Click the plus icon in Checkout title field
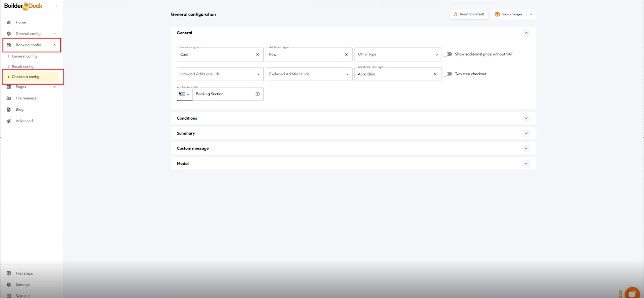The width and height of the screenshot is (644, 298). [258, 94]
